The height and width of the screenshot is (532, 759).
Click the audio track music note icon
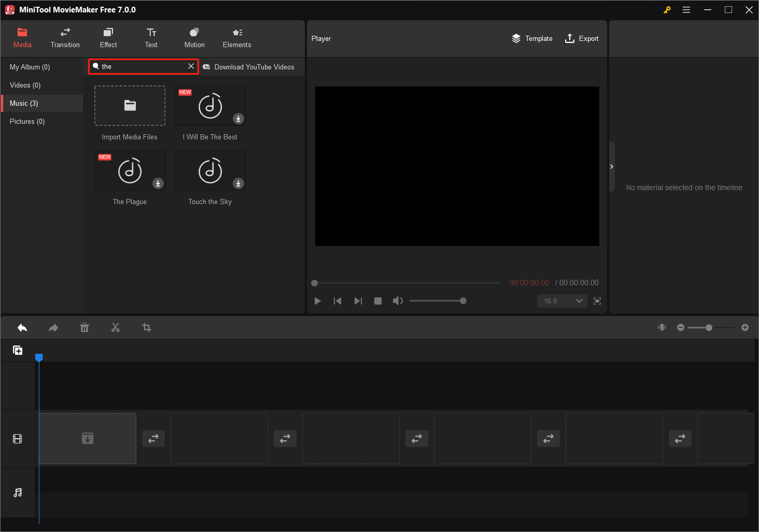click(x=18, y=493)
